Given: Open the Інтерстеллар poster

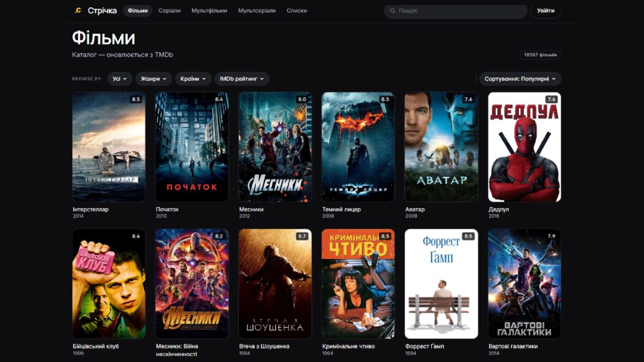Looking at the screenshot, I should click(x=109, y=147).
